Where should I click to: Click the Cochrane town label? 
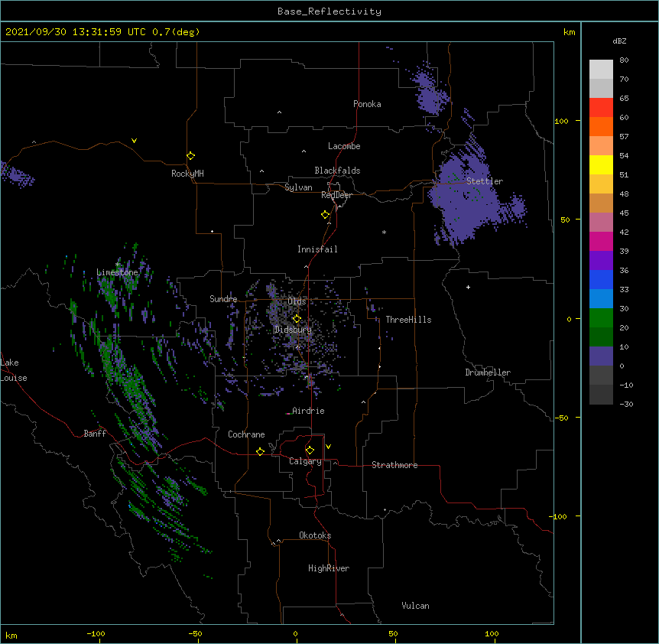246,434
